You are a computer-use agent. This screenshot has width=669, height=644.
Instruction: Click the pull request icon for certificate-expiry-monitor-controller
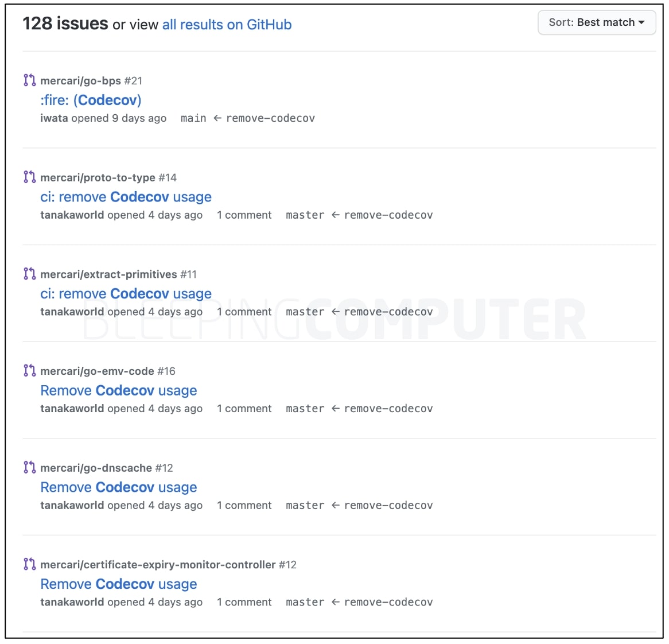tap(29, 564)
